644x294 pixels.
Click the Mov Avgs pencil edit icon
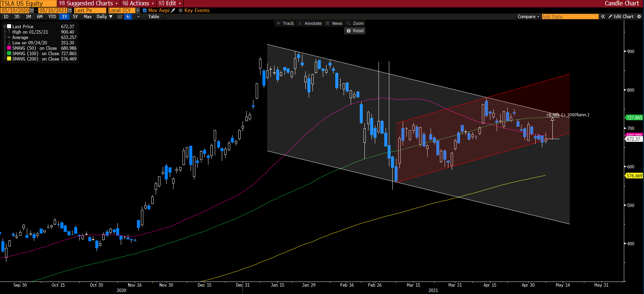pos(173,10)
